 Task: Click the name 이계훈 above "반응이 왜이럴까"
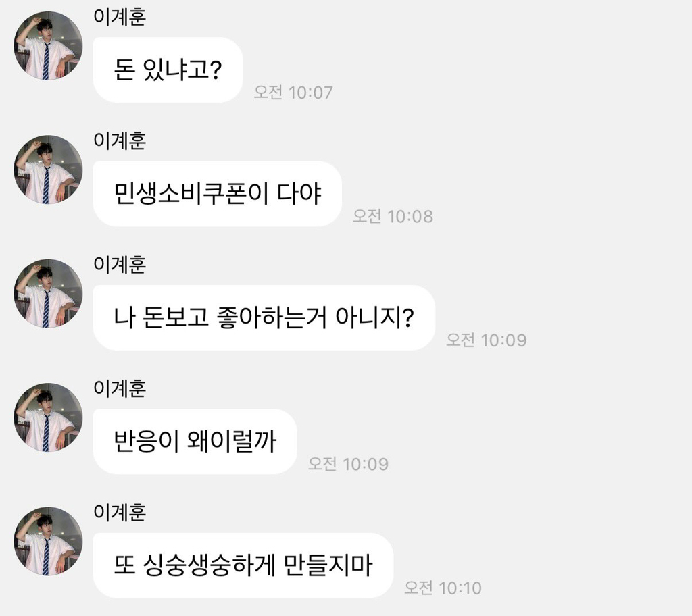click(x=120, y=388)
